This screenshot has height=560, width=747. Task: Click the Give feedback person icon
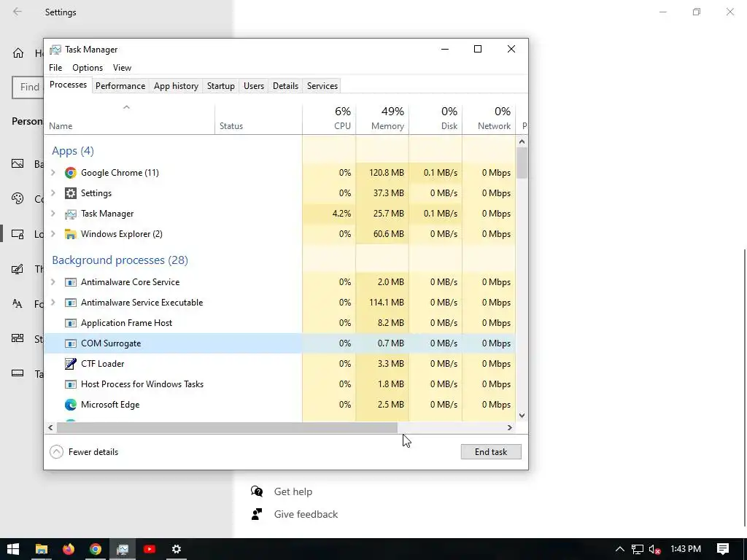[257, 514]
